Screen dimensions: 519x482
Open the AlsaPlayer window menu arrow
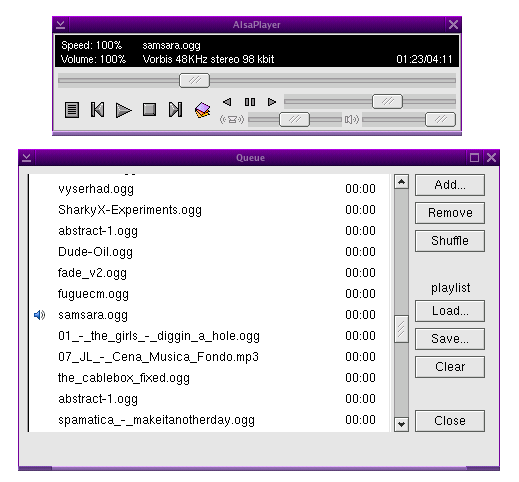click(60, 24)
